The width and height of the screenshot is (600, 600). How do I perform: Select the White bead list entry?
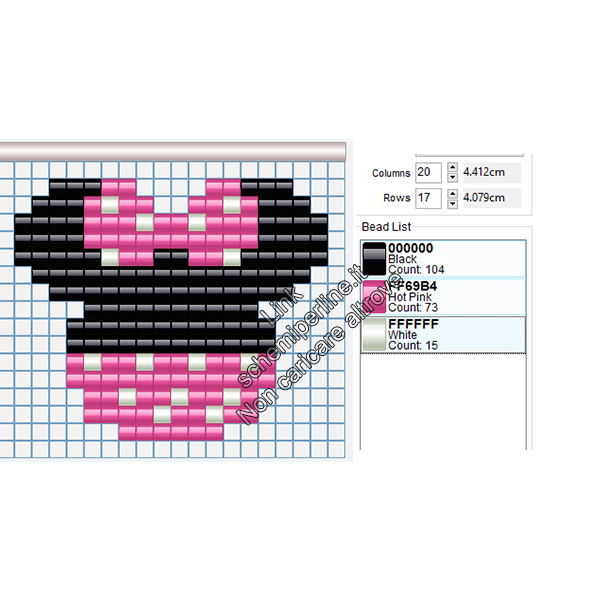[x=443, y=335]
